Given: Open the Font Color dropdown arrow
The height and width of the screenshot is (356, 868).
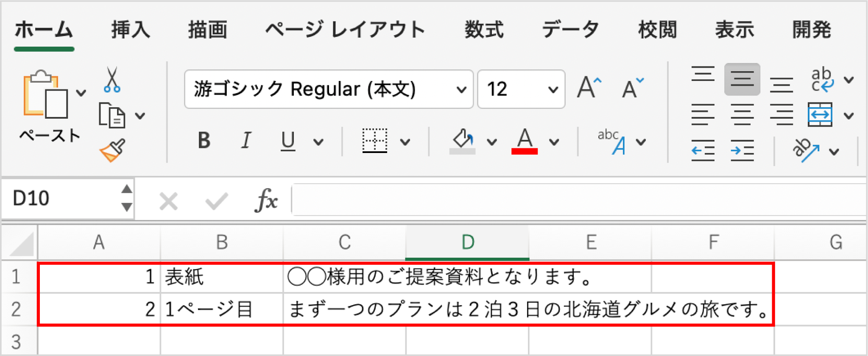Looking at the screenshot, I should [554, 142].
